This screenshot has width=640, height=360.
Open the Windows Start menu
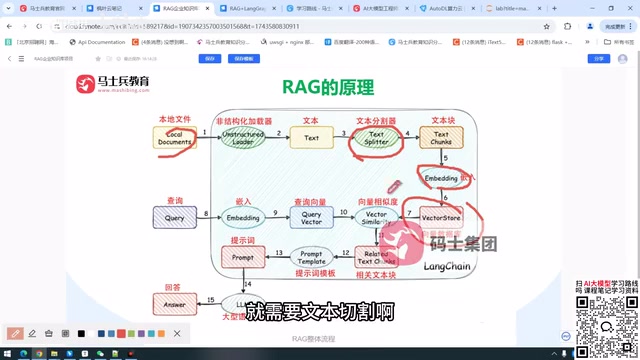coord(7,353)
